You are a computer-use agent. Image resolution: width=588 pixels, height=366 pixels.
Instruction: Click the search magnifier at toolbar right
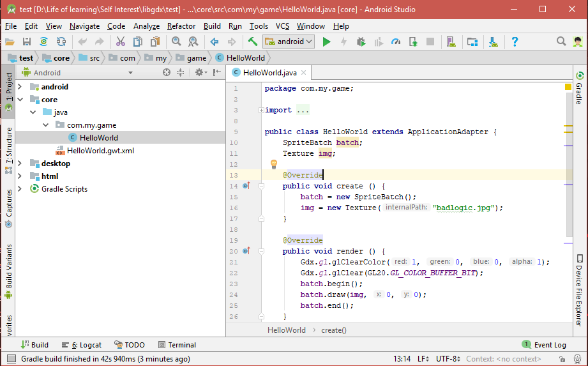[561, 42]
